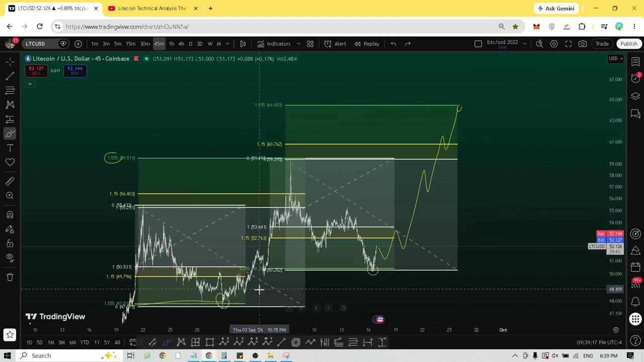Expand the Indicators favorites dropdown arrow
The height and width of the screenshot is (362, 644).
(x=298, y=44)
